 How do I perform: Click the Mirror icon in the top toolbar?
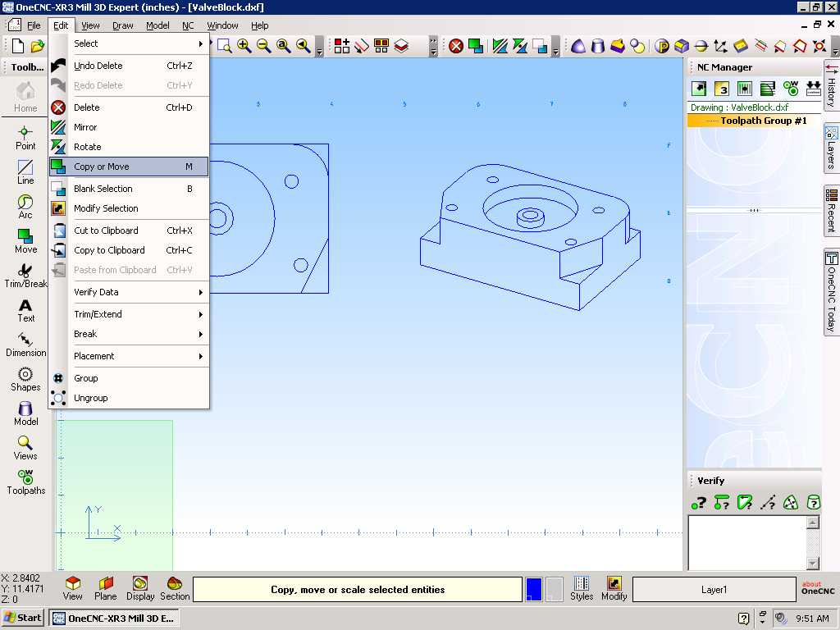point(500,46)
